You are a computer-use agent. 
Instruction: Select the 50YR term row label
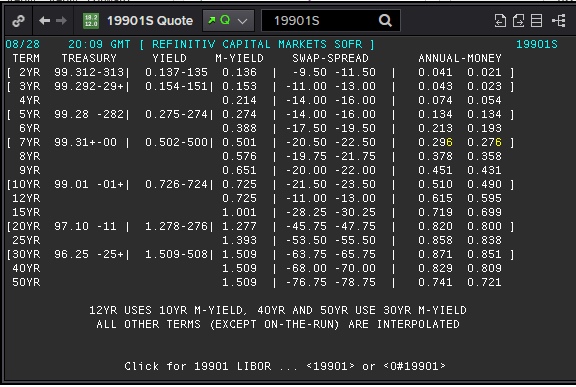pyautogui.click(x=26, y=282)
